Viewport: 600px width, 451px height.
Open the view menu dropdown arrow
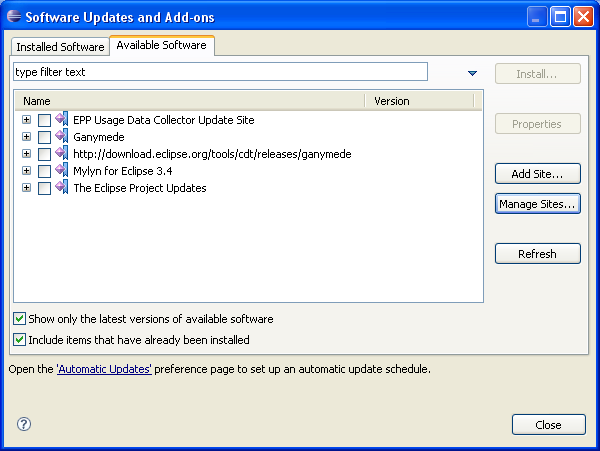tap(472, 73)
